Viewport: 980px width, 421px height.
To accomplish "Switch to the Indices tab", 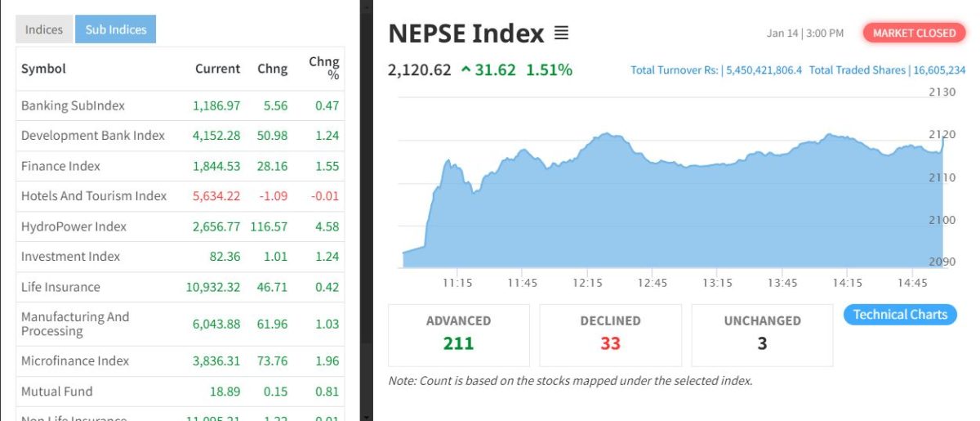I will click(x=44, y=29).
